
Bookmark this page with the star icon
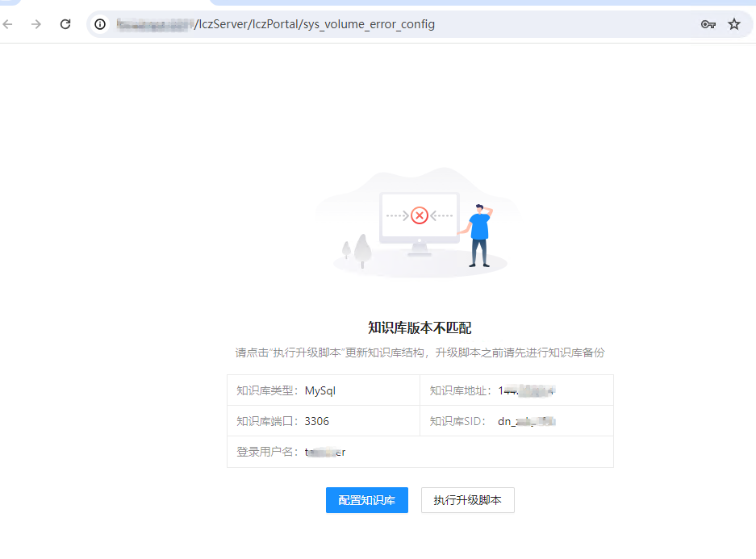pyautogui.click(x=734, y=24)
